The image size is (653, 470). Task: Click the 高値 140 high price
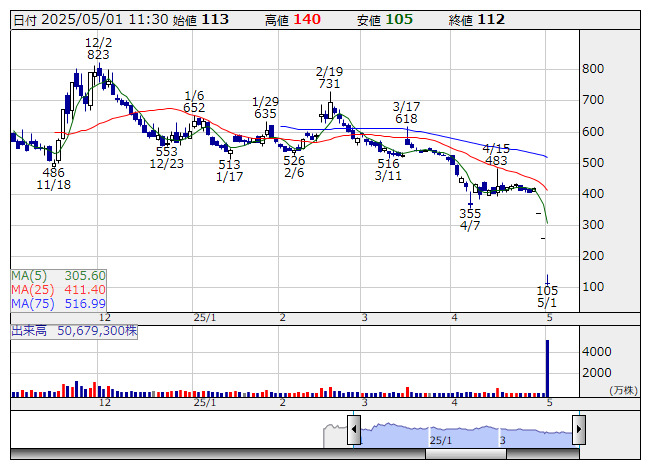point(293,20)
